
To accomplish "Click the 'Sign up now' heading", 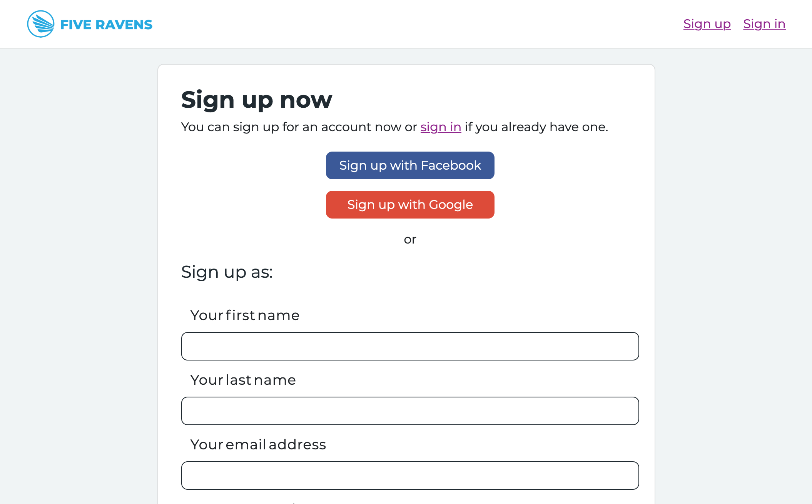I will click(257, 100).
